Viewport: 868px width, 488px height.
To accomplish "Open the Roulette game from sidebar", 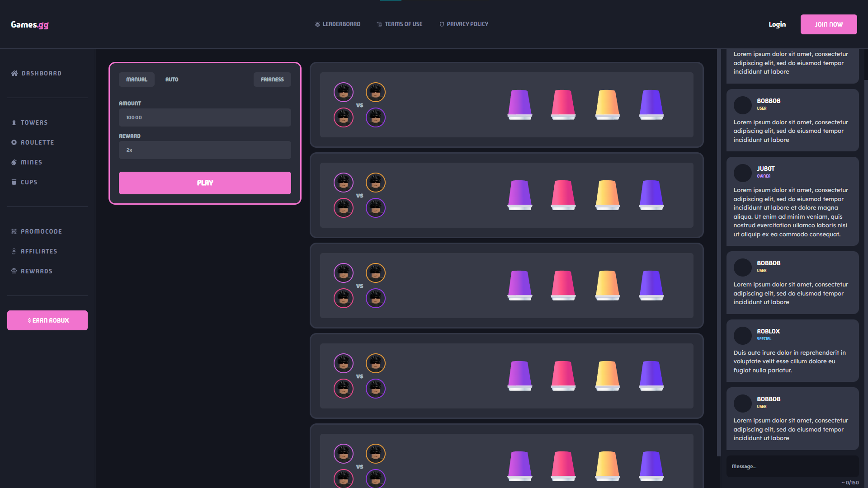I will (37, 142).
